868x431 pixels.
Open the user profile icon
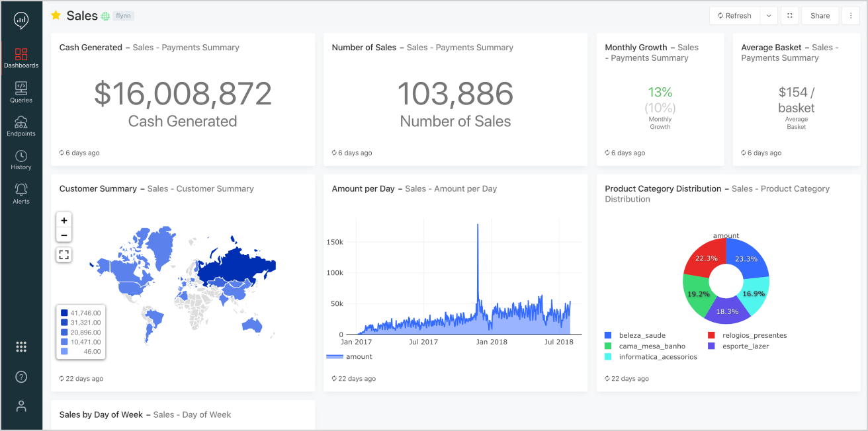click(x=21, y=406)
